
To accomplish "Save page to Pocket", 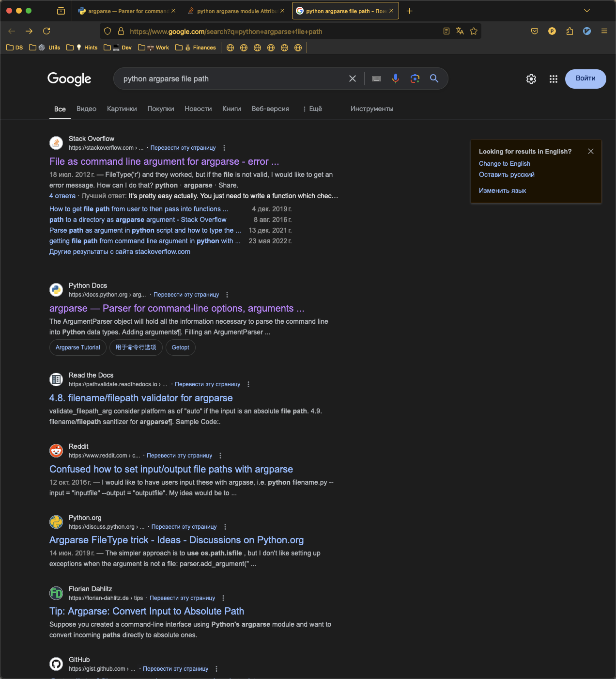I will 535,31.
